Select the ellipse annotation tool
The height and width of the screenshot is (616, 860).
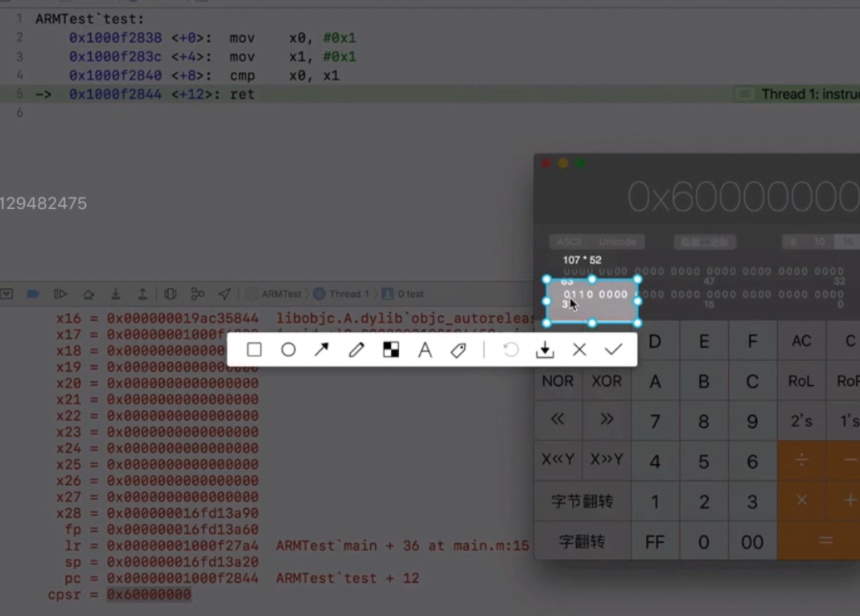288,350
